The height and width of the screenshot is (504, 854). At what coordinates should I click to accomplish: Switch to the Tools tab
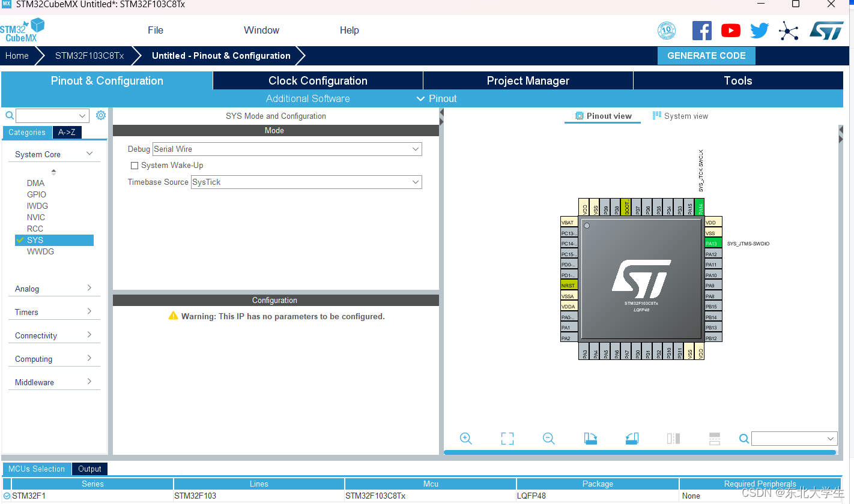pyautogui.click(x=738, y=80)
